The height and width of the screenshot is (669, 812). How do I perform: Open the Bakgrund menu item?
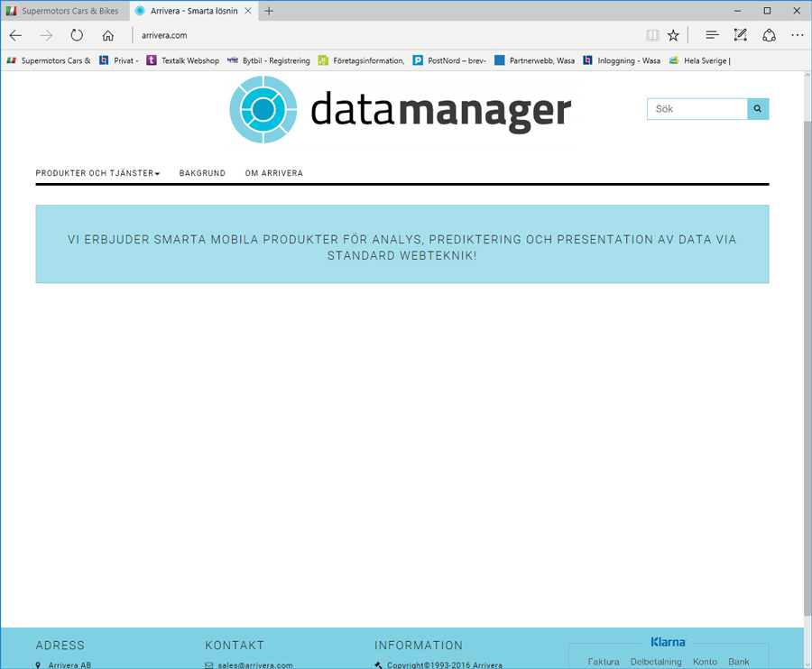pyautogui.click(x=202, y=173)
